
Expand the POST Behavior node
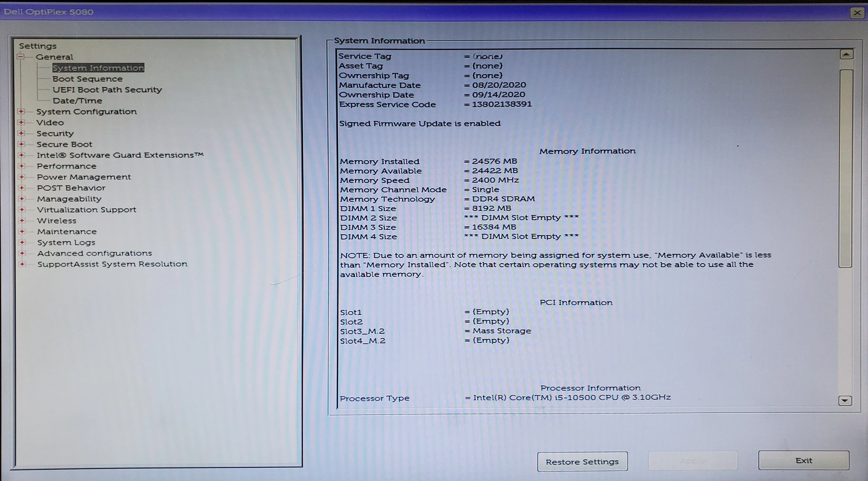pyautogui.click(x=22, y=188)
